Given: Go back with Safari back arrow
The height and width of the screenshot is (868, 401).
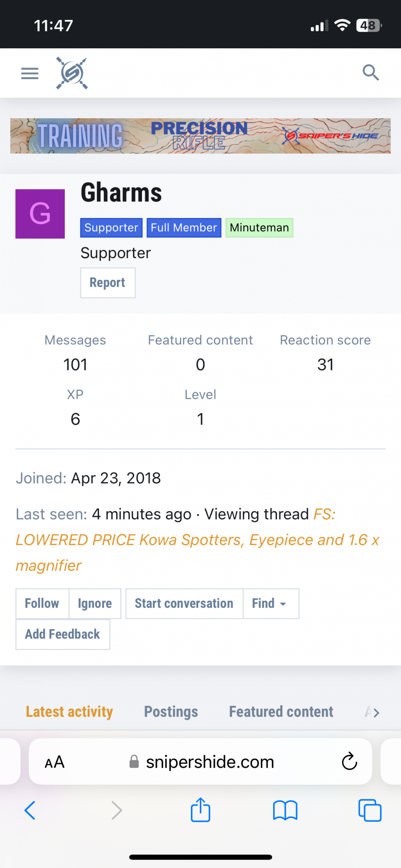Looking at the screenshot, I should (30, 810).
